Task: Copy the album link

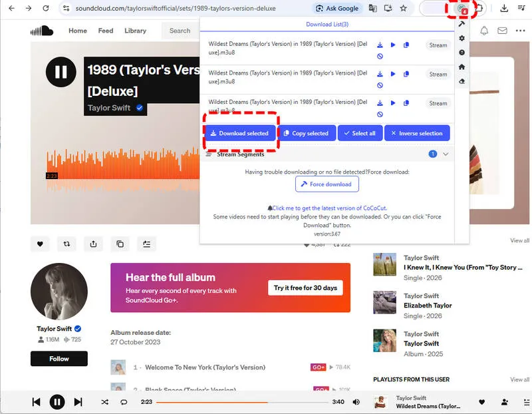Action: coord(120,244)
